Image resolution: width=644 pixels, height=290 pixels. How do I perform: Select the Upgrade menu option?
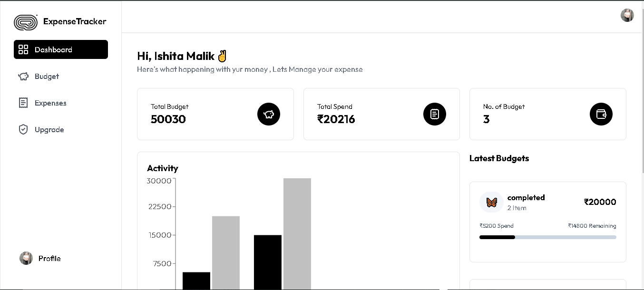coord(49,130)
